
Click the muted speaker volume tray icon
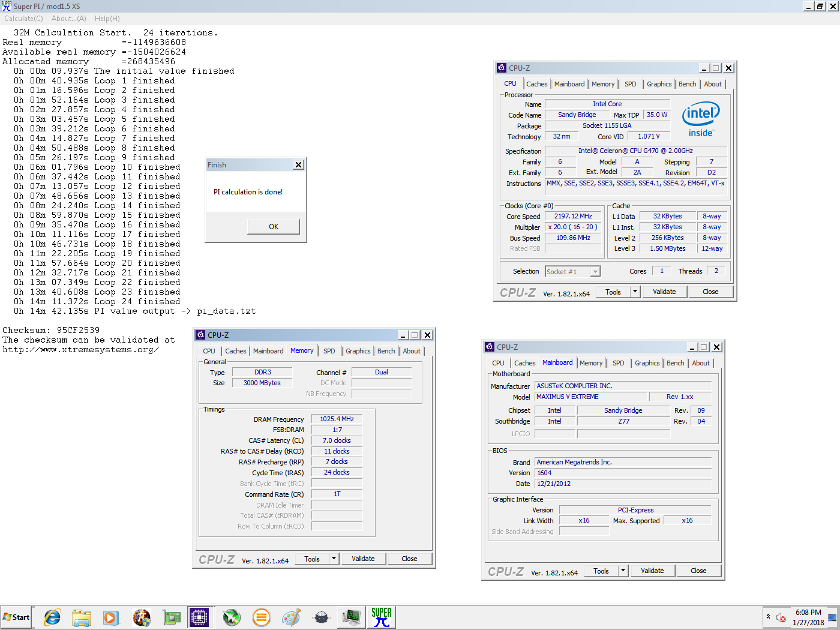[781, 617]
